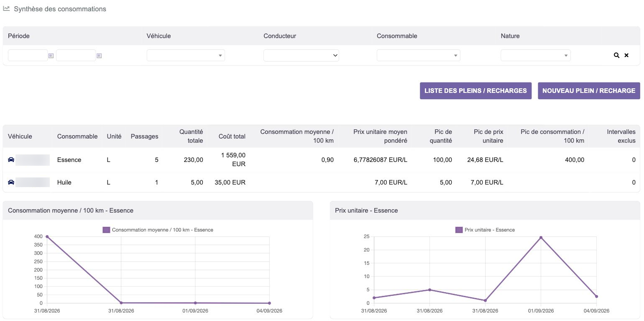This screenshot has height=321, width=644.
Task: Click the car icon in Huile row
Action: click(x=11, y=182)
